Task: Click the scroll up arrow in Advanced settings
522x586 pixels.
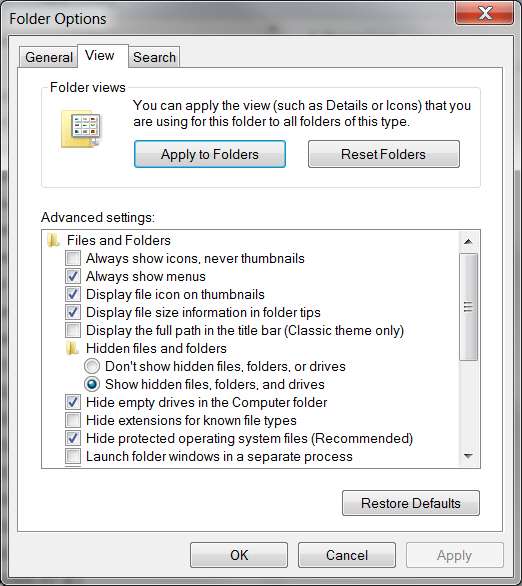Action: click(x=468, y=241)
